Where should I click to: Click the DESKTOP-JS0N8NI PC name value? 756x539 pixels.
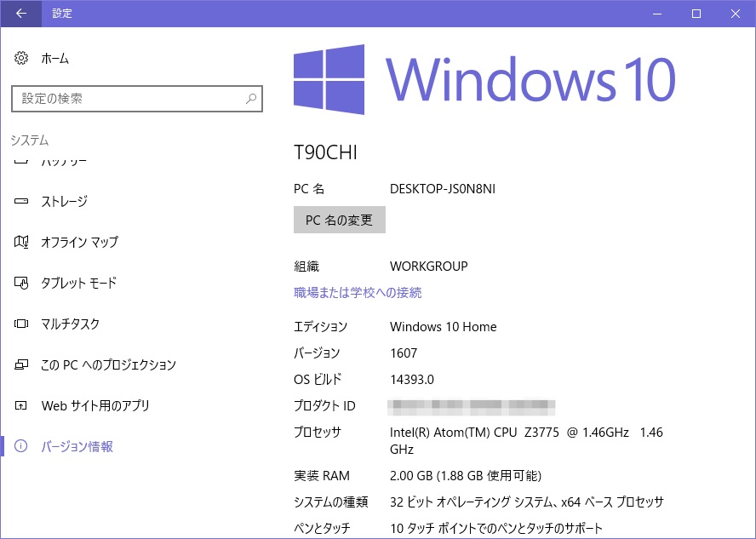point(443,188)
